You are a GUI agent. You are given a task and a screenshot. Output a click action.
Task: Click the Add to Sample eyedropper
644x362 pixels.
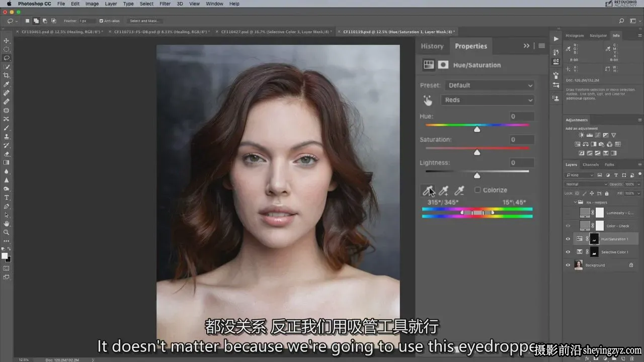pos(443,191)
